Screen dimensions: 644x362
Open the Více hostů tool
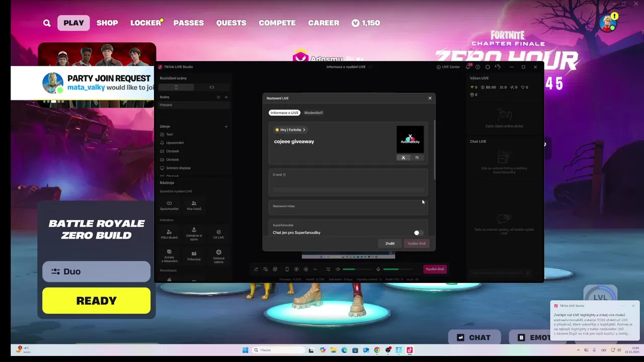194,206
